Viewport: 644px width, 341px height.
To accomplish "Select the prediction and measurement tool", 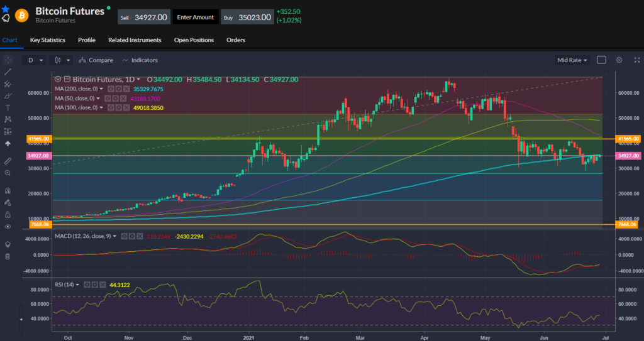I will 8,132.
